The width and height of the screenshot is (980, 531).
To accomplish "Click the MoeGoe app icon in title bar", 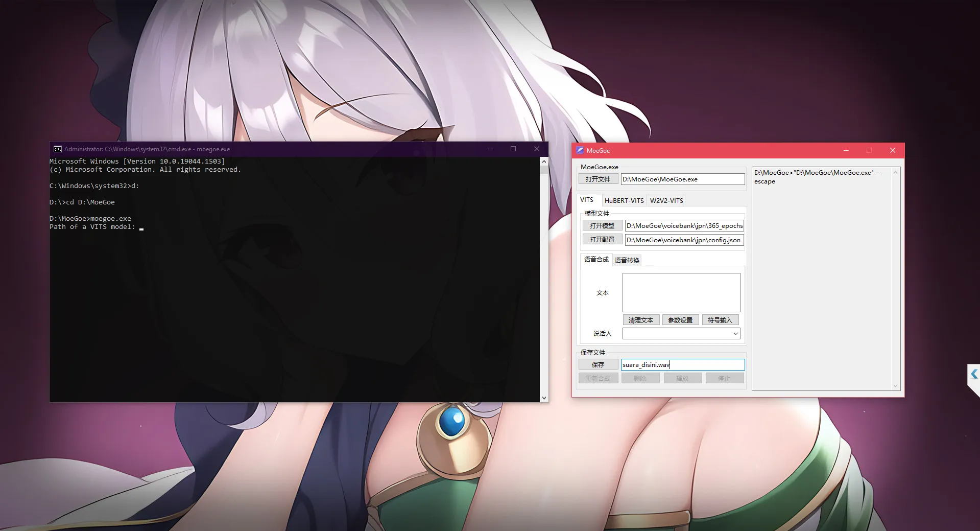I will pos(580,150).
